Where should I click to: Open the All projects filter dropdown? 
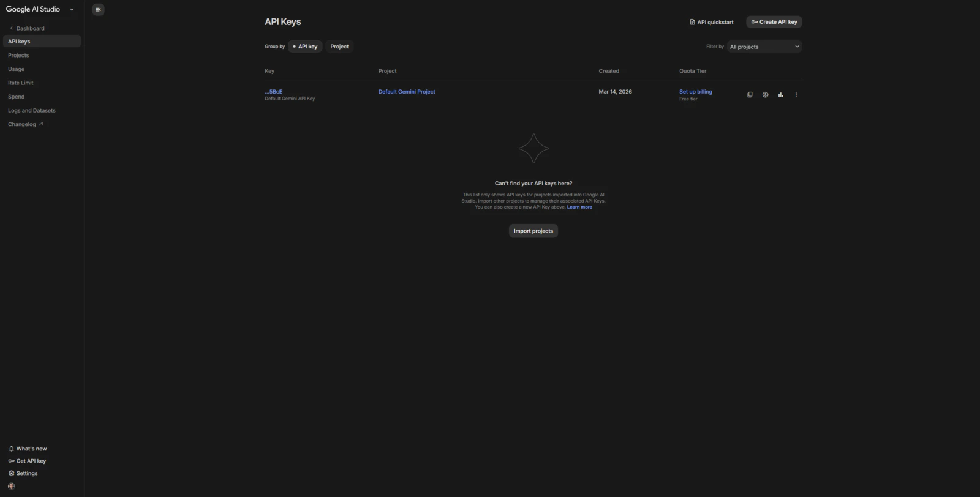764,47
